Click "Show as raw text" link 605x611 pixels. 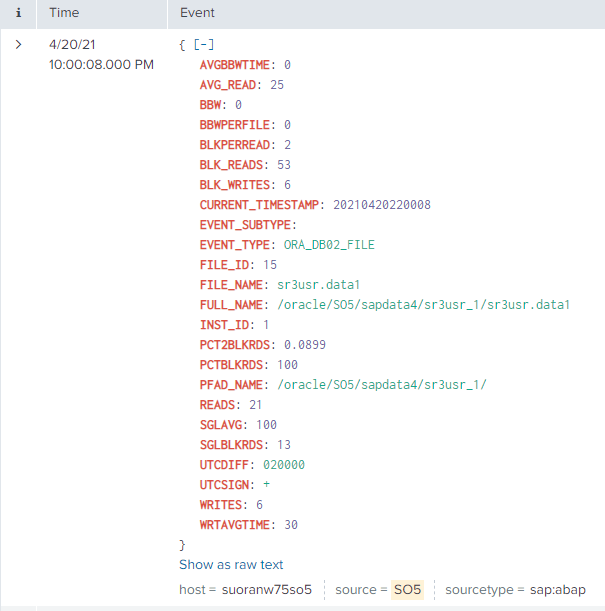(x=231, y=565)
